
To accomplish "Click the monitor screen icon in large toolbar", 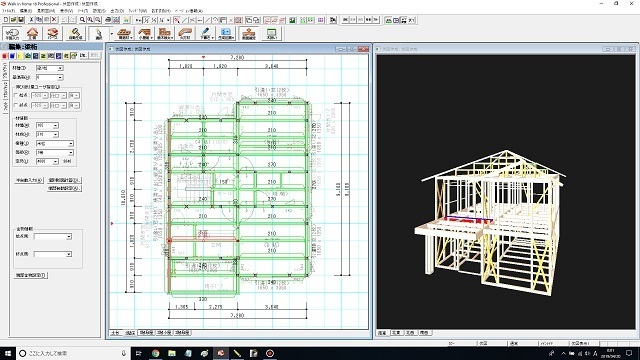I will pos(271,33).
